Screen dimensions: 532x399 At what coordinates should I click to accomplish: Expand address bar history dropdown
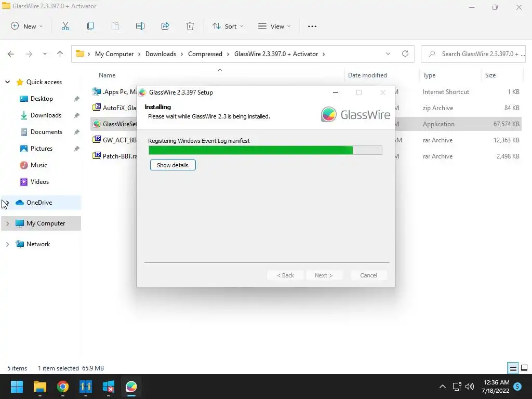click(x=388, y=54)
